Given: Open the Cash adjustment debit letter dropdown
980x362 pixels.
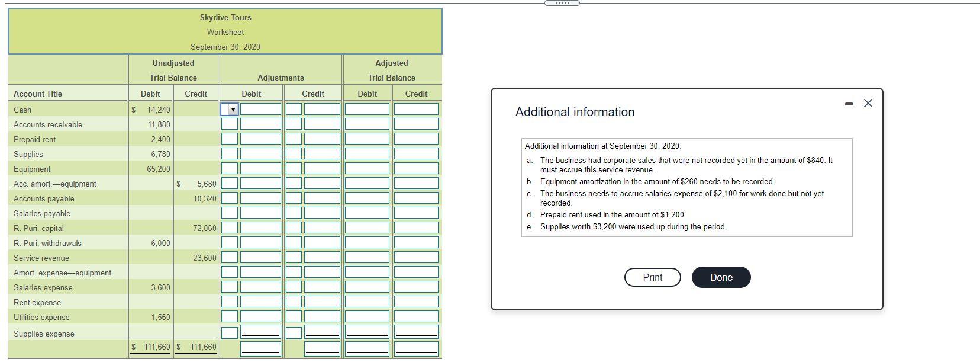Looking at the screenshot, I should [230, 109].
